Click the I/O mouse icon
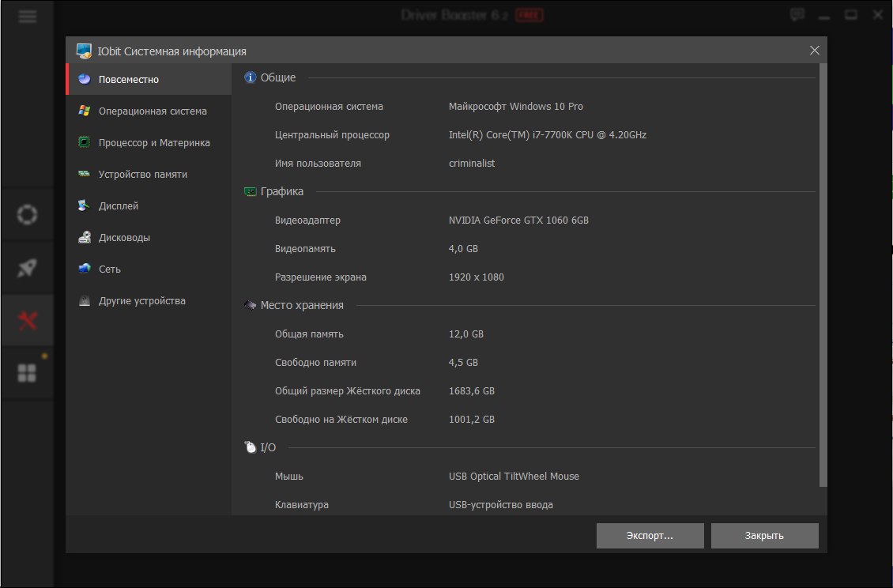Image resolution: width=893 pixels, height=588 pixels. [x=250, y=447]
